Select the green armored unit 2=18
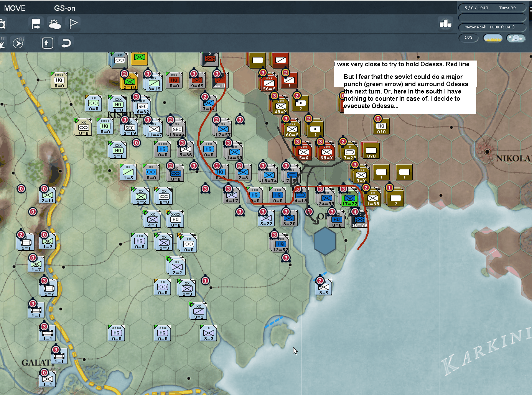Screen dimensions: 532x395 pyautogui.click(x=130, y=82)
